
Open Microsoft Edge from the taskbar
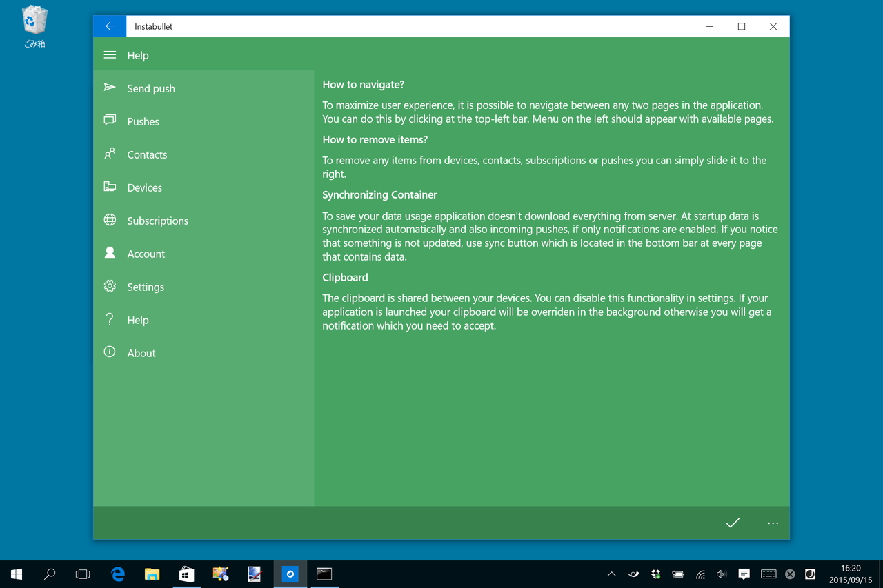coord(117,574)
